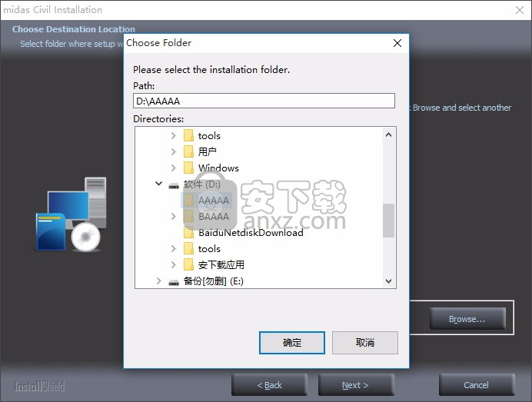The image size is (532, 402).
Task: Click the folder icon of 用户
Action: click(x=188, y=151)
